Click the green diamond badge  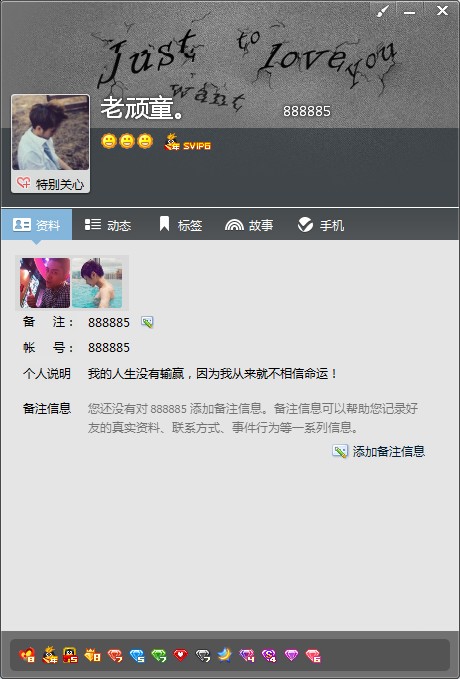pyautogui.click(x=159, y=655)
